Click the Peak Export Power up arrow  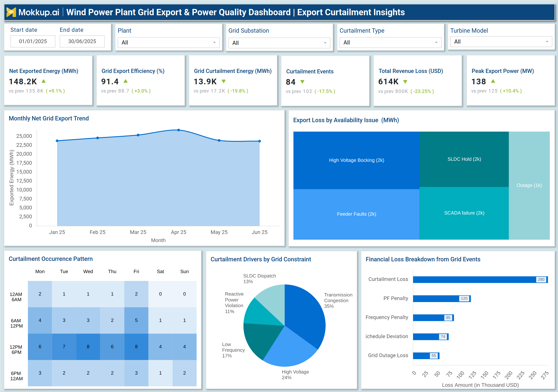493,81
